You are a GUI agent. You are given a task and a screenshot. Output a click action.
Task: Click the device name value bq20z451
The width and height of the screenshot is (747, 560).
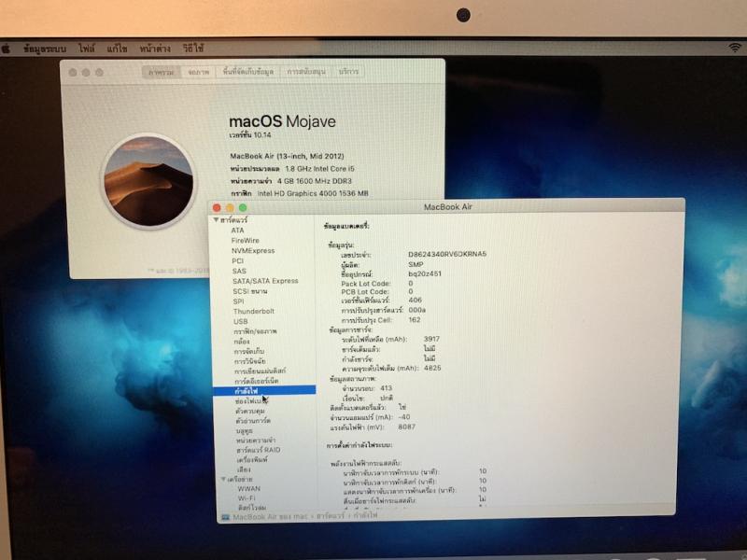tap(425, 274)
